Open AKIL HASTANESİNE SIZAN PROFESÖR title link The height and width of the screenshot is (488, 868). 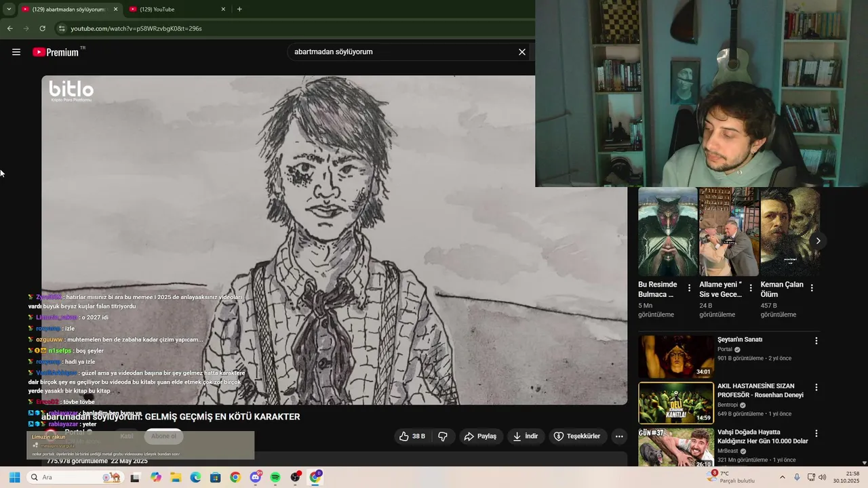pos(760,390)
